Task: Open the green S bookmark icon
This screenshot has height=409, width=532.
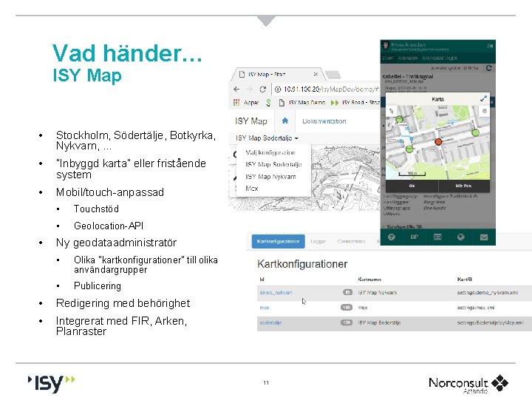Action: point(268,102)
